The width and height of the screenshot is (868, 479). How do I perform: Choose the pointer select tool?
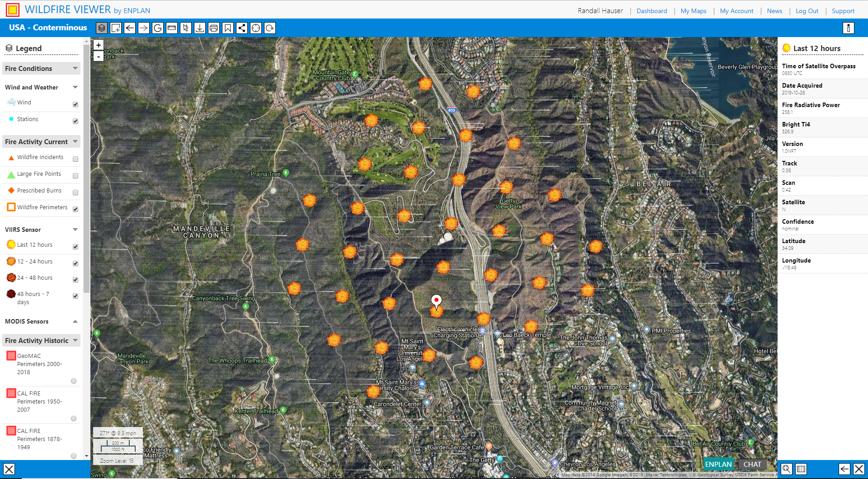click(186, 28)
